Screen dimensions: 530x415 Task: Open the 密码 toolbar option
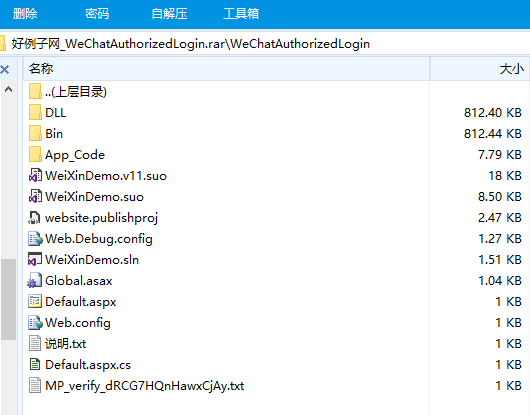(x=97, y=14)
